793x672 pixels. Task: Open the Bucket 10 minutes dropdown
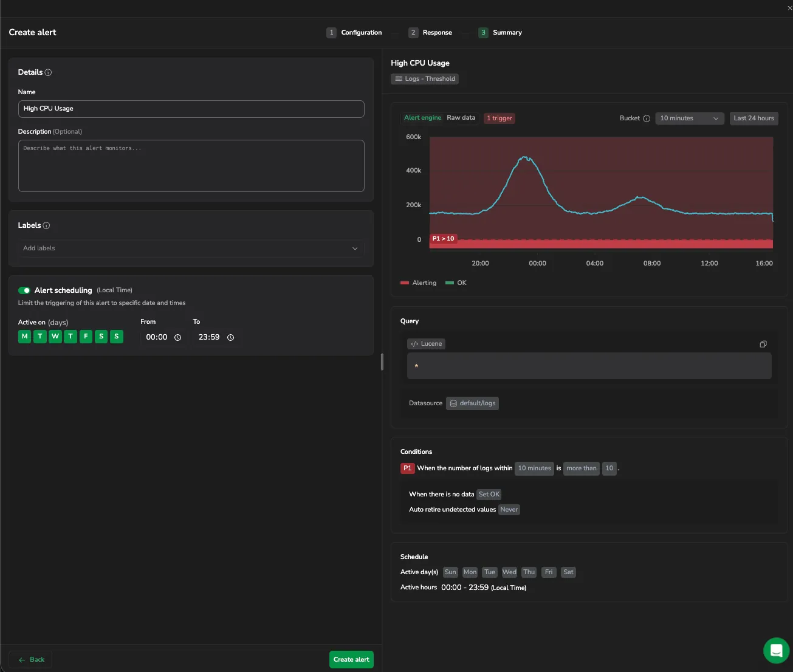[x=690, y=118]
